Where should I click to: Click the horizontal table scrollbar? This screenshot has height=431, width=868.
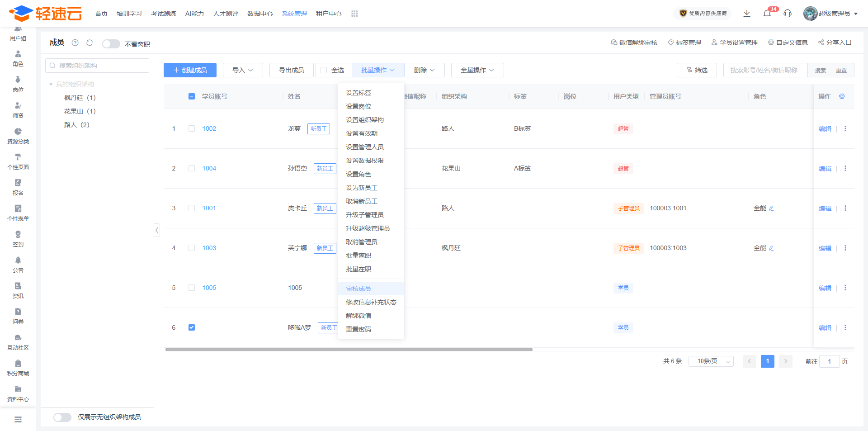tap(349, 349)
